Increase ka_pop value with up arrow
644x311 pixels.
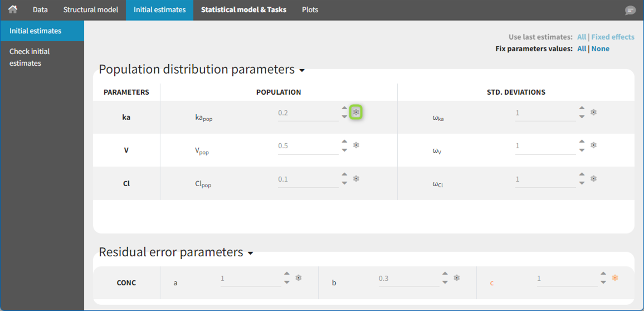click(344, 109)
